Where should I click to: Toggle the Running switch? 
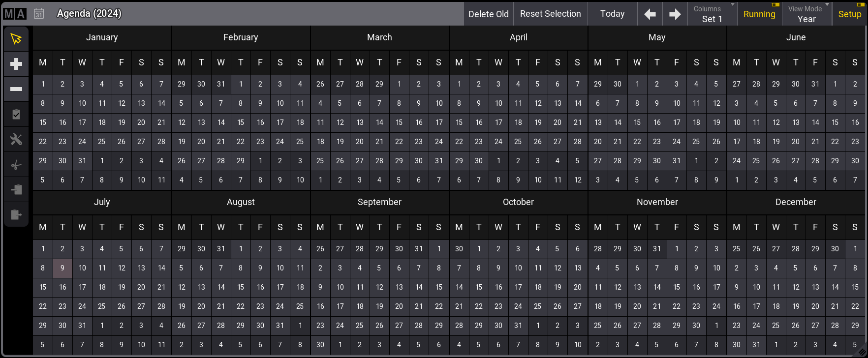(759, 14)
